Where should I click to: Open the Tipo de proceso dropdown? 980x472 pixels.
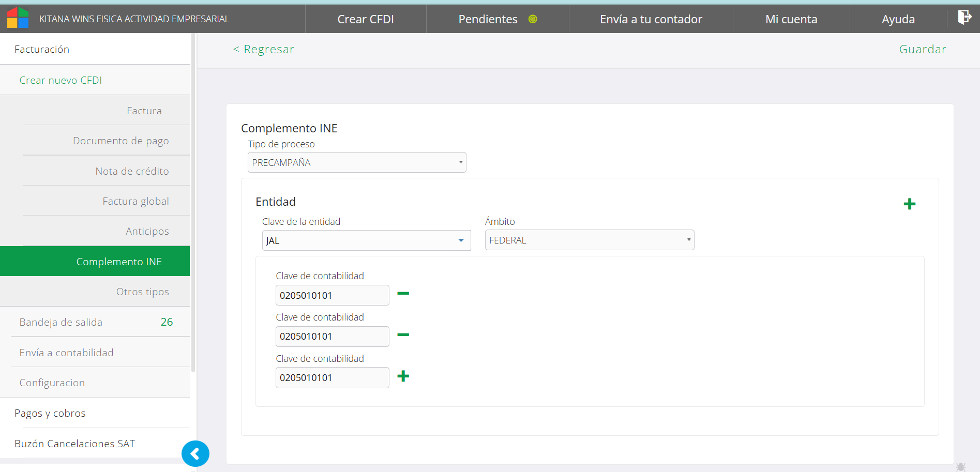[357, 162]
